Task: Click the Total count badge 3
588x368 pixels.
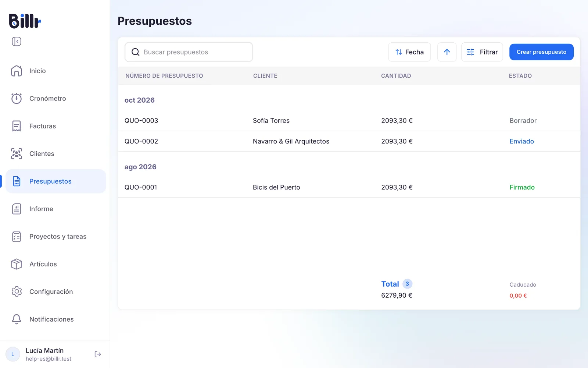Action: pos(407,284)
